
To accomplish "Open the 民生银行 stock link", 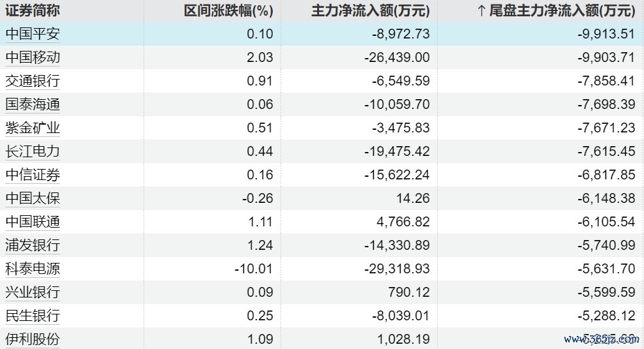I will coord(33,316).
